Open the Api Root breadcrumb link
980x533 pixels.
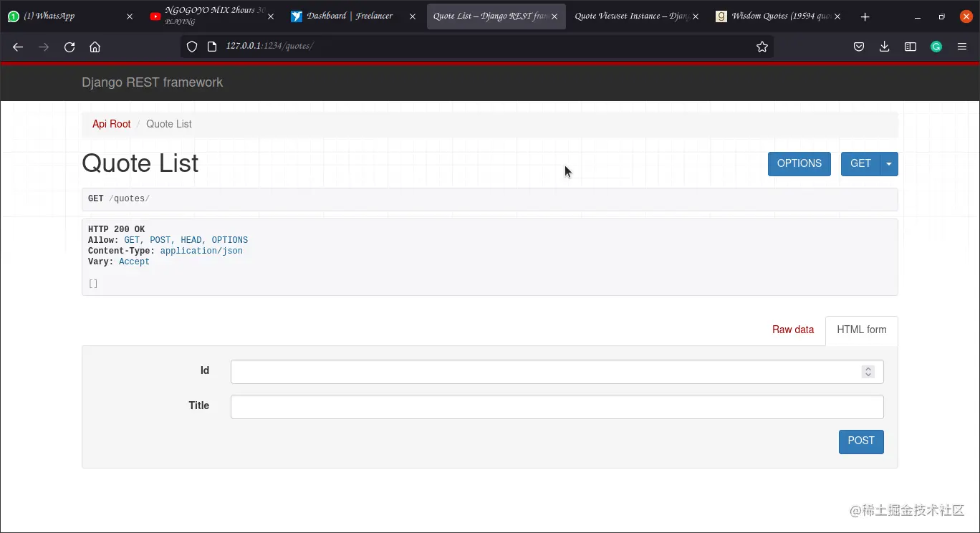(x=112, y=124)
